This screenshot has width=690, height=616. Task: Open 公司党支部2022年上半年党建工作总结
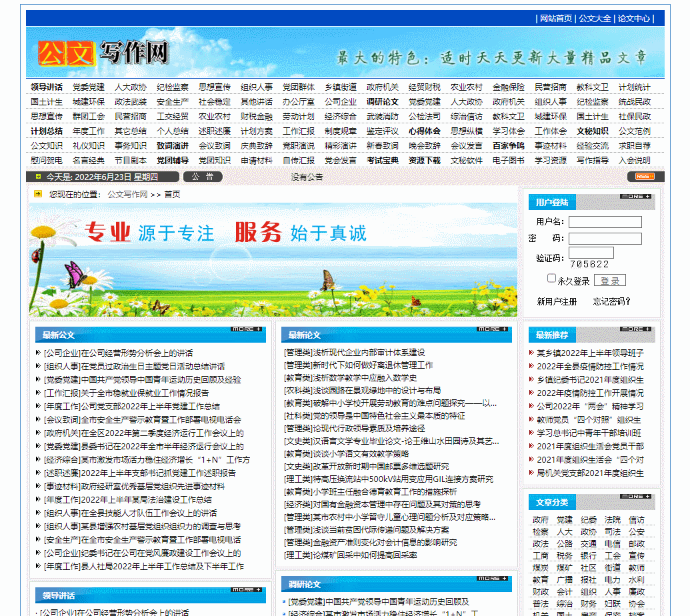click(x=151, y=406)
